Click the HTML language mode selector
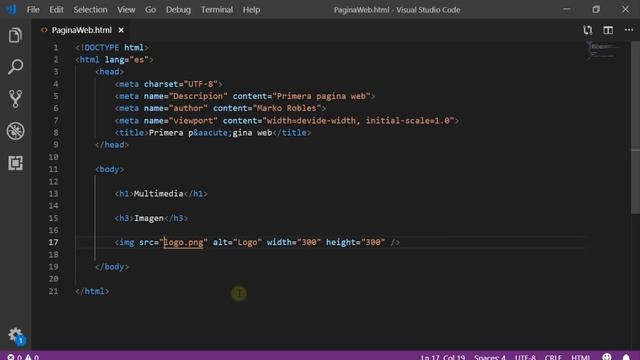This screenshot has width=640, height=360. [580, 357]
